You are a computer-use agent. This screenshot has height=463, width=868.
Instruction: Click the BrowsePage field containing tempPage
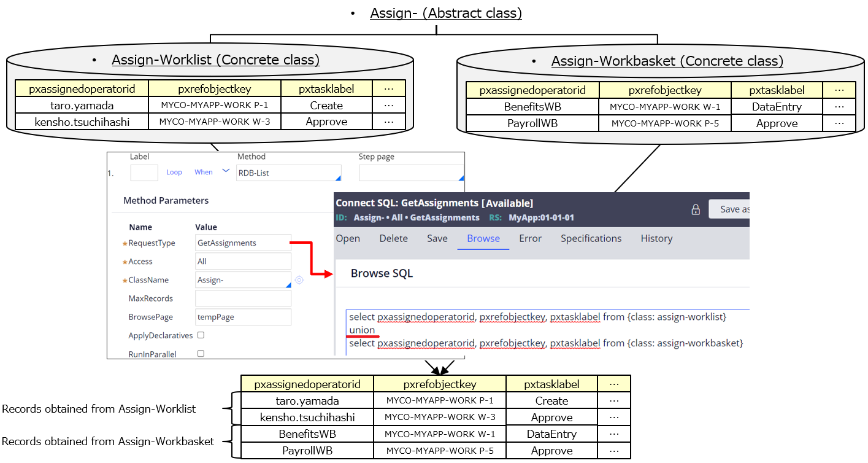point(244,317)
